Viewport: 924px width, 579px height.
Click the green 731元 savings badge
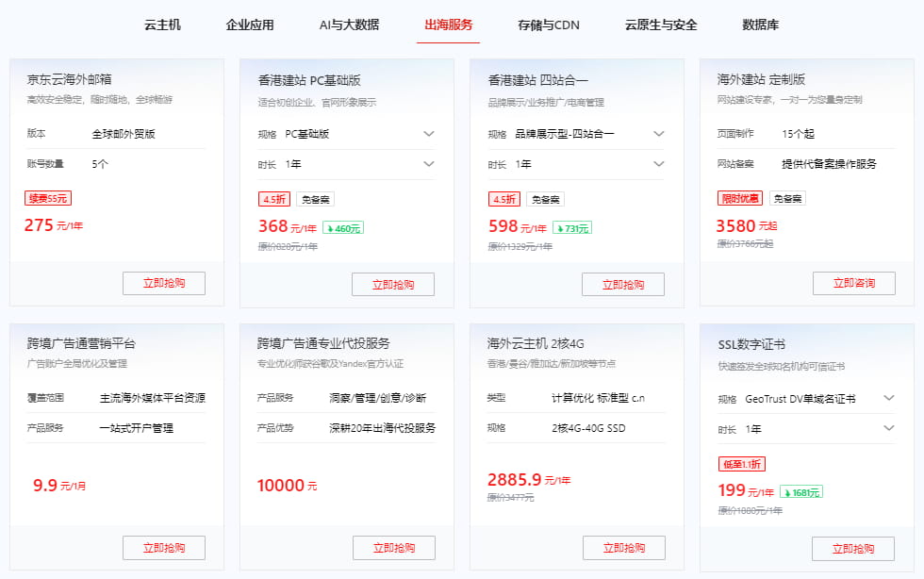(572, 227)
